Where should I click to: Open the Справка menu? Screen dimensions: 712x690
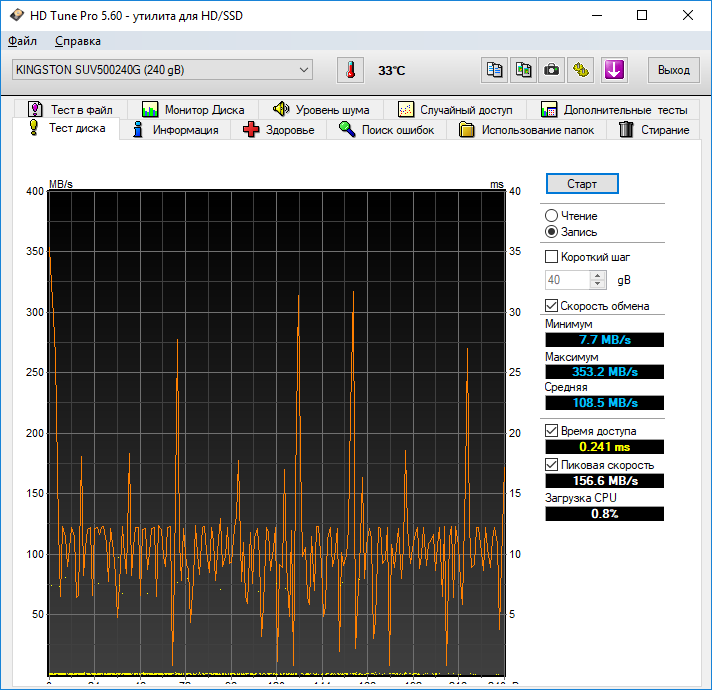pyautogui.click(x=77, y=41)
